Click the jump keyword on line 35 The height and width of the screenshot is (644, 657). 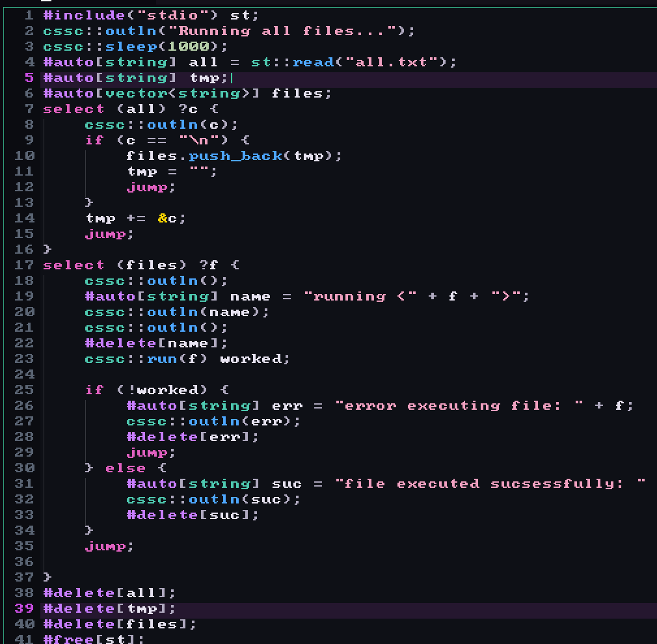(105, 546)
